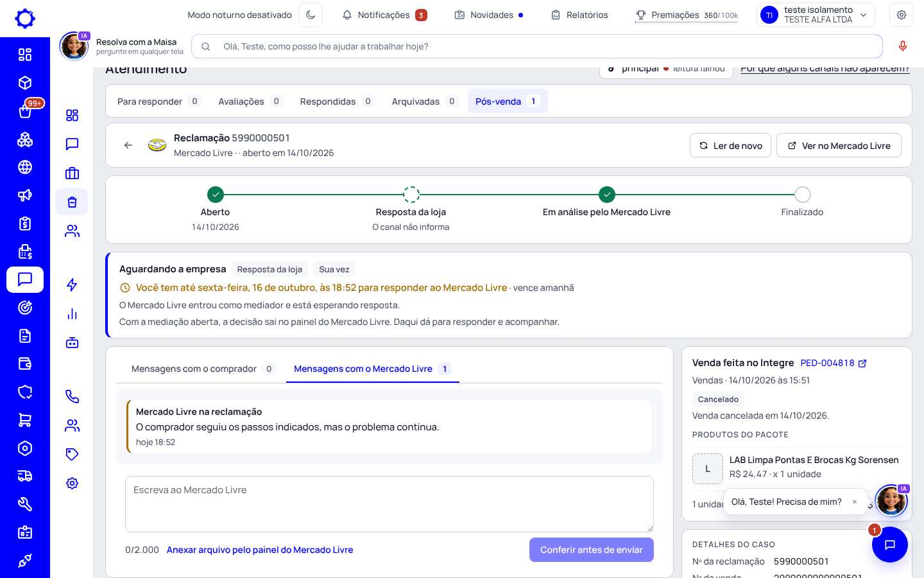Open shopping bag icon with 99+ badge
924x578 pixels.
[25, 111]
